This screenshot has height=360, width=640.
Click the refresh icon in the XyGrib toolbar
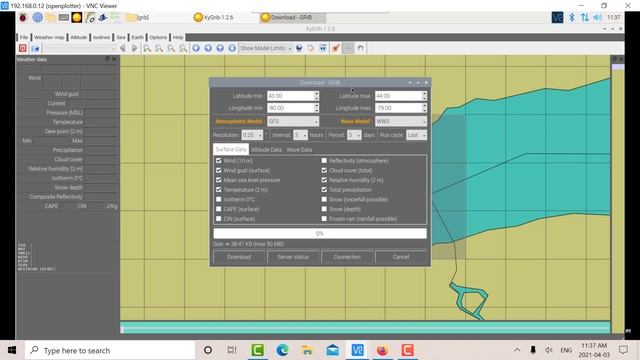pyautogui.click(x=311, y=48)
